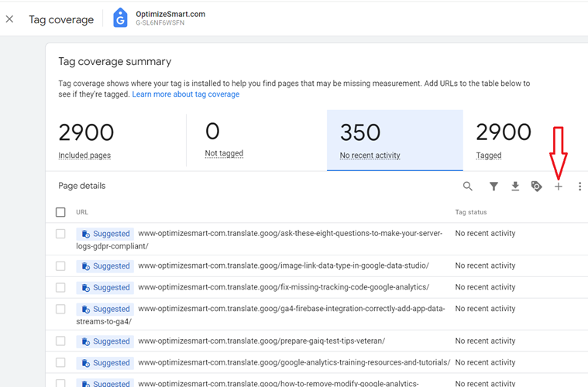Image resolution: width=588 pixels, height=387 pixels.
Task: Check the fix-missing-tracking-code-google-analytics row
Action: pos(60,287)
